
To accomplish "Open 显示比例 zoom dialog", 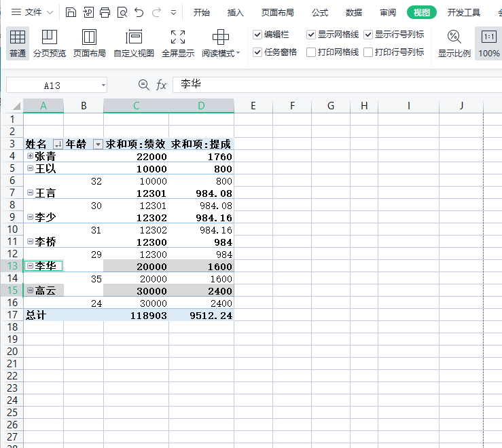I will tap(454, 43).
